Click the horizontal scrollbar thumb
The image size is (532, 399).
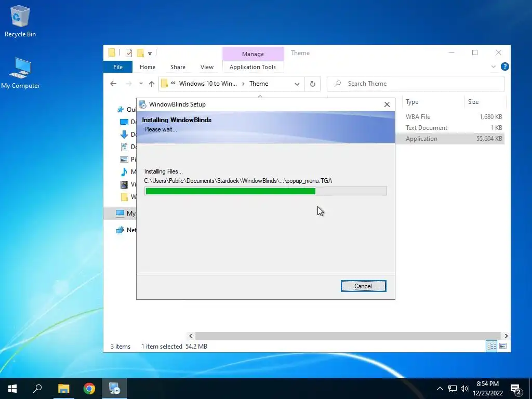coord(348,336)
